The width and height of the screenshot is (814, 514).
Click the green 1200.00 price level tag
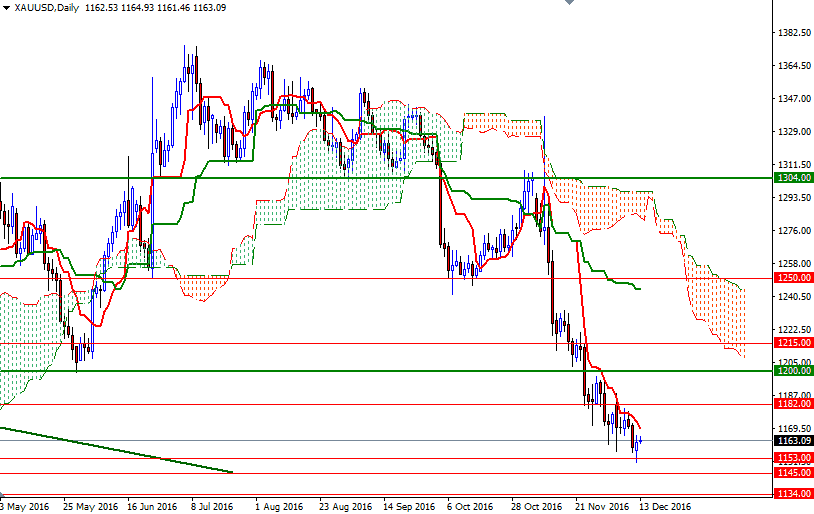[x=793, y=370]
